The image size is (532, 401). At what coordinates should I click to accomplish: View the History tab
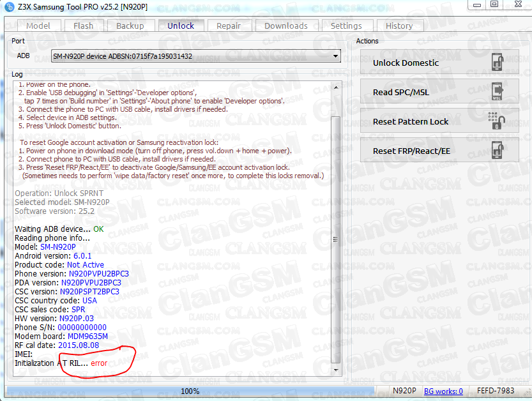pyautogui.click(x=399, y=26)
